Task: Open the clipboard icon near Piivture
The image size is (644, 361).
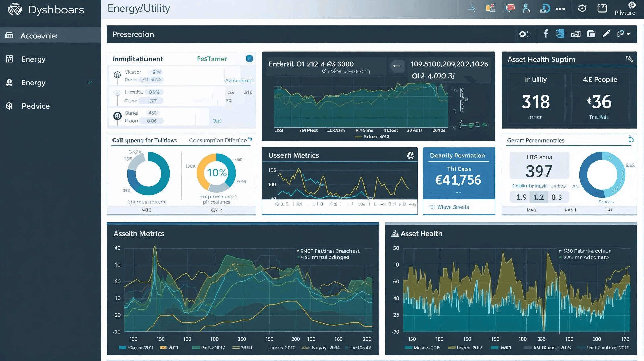Action: coord(602,8)
